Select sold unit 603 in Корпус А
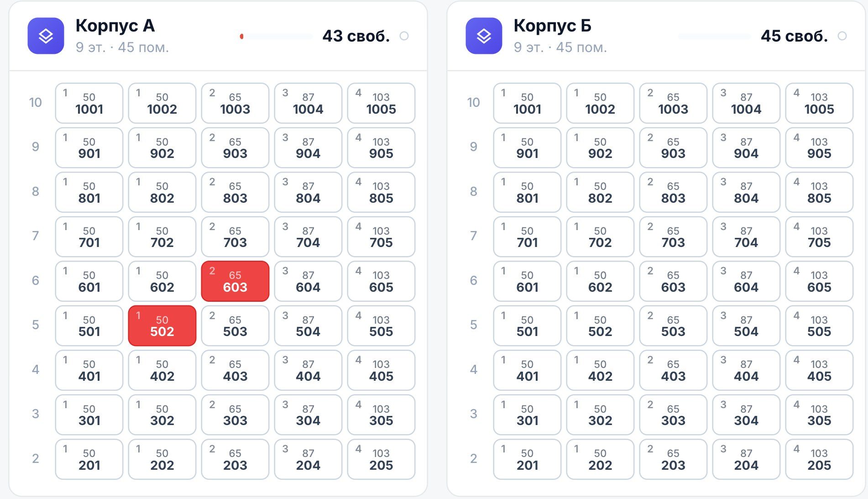 point(235,281)
